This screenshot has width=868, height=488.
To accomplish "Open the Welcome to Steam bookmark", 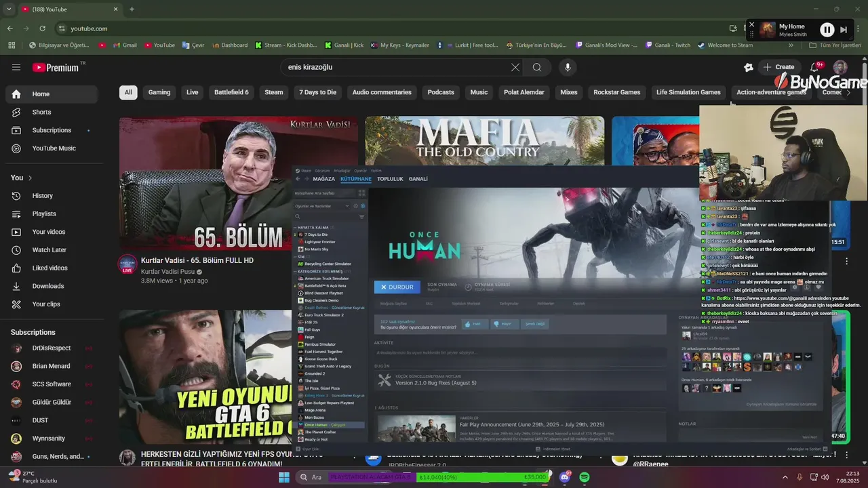I will tap(725, 45).
